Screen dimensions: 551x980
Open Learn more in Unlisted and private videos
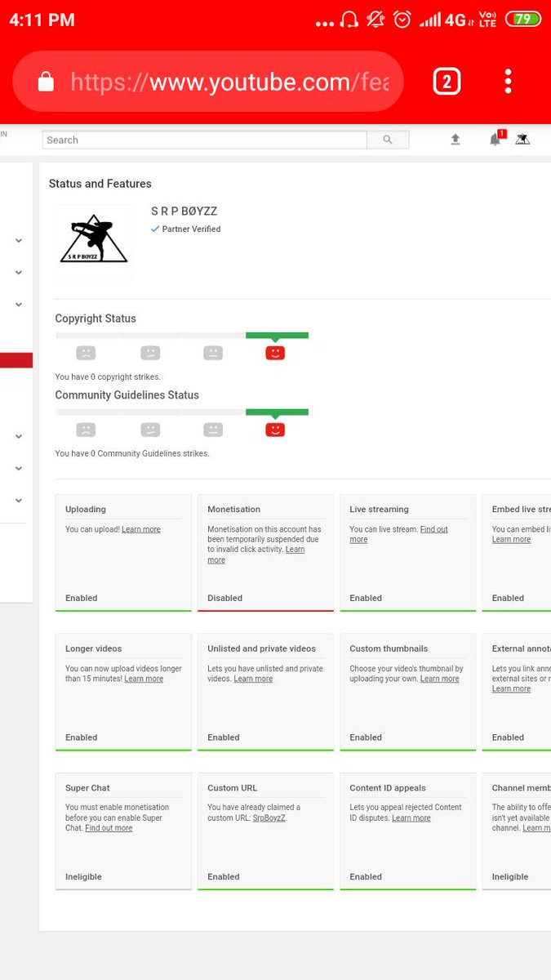pyautogui.click(x=253, y=679)
